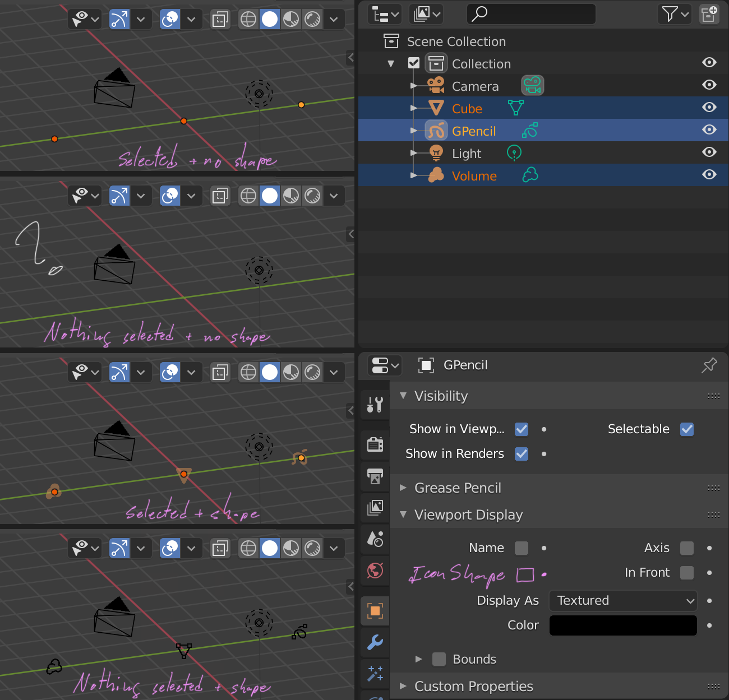This screenshot has width=729, height=700.
Task: Select the Light row in the outliner
Action: click(543, 152)
